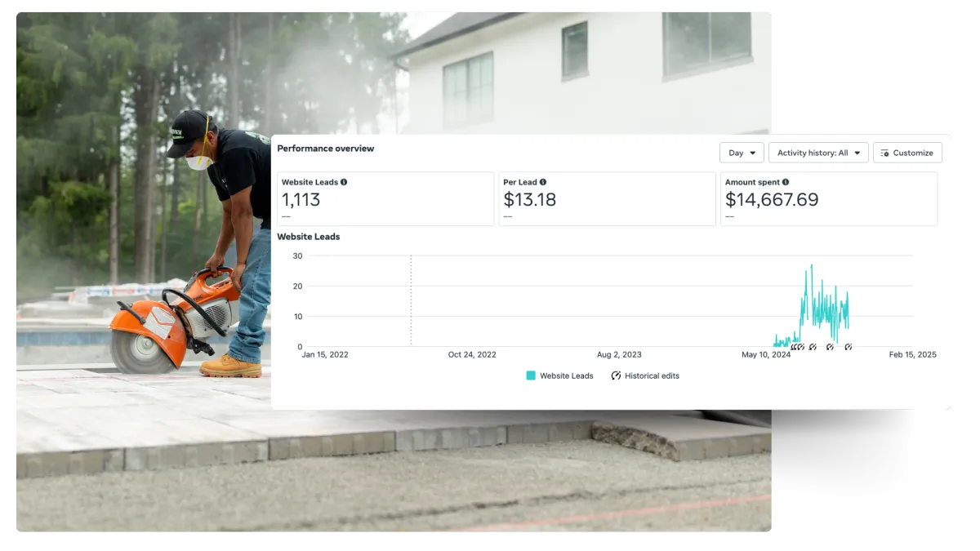Click the info icon next to Amount spent
The height and width of the screenshot is (551, 980).
[x=786, y=182]
